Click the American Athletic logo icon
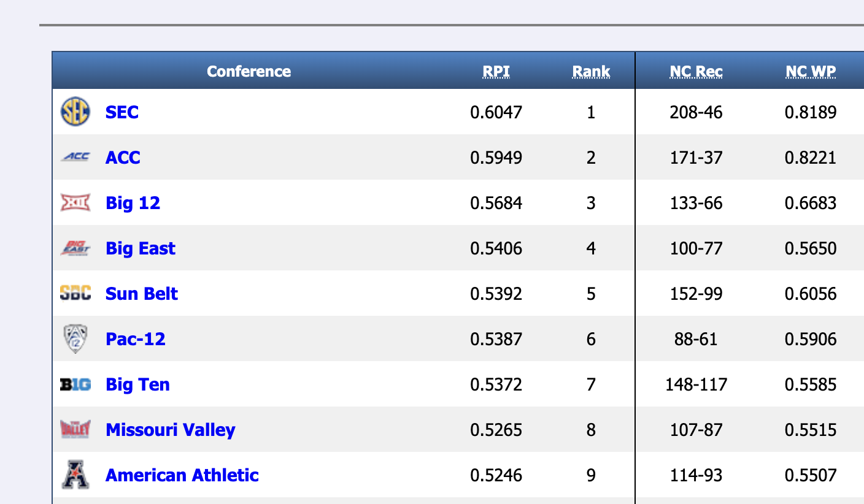 75,475
